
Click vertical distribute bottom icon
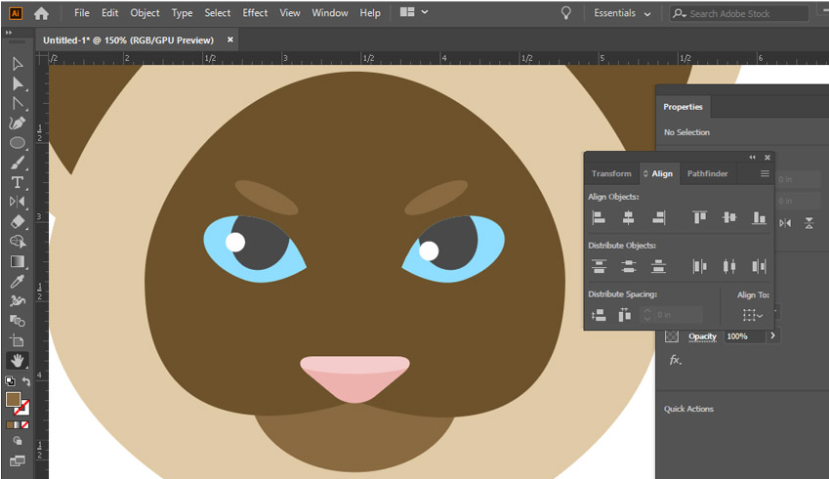pos(658,266)
